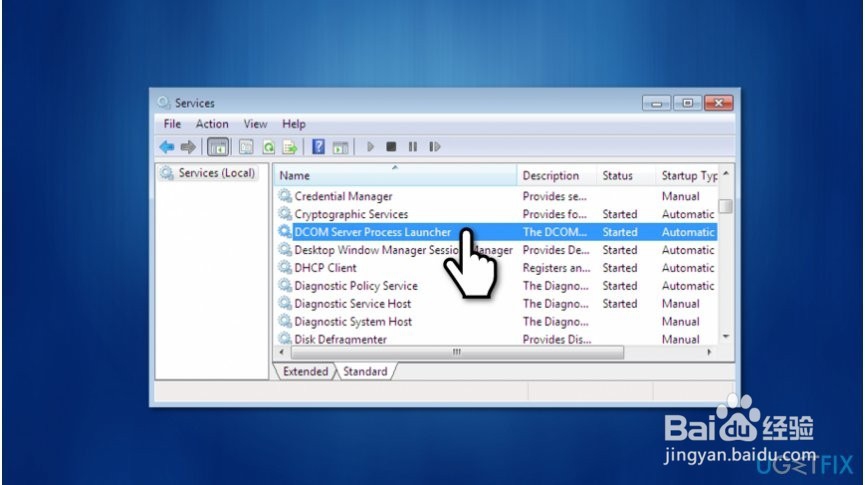
Task: Toggle Show/Hide Action Pane icon
Action: [x=340, y=147]
